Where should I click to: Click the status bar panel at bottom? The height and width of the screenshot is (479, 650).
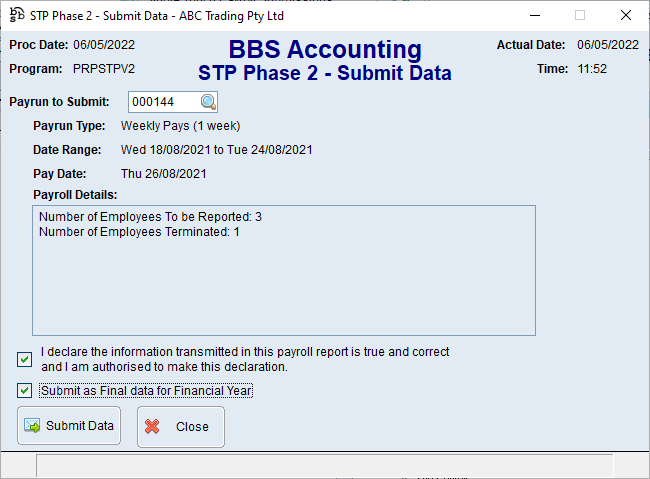324,466
